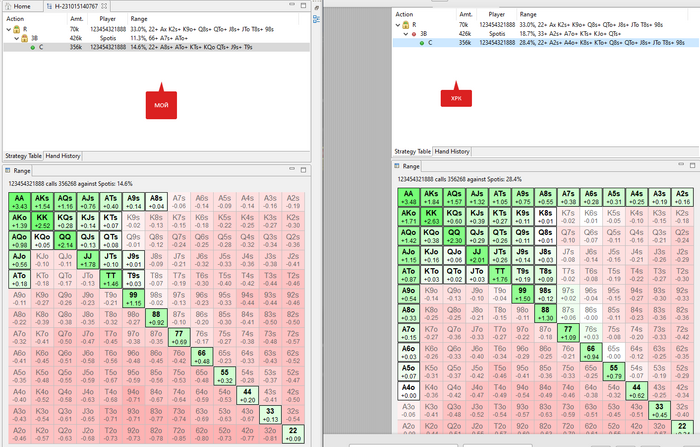
Task: Click AA +3.48 cell in the 28.4% grid
Action: pyautogui.click(x=408, y=197)
